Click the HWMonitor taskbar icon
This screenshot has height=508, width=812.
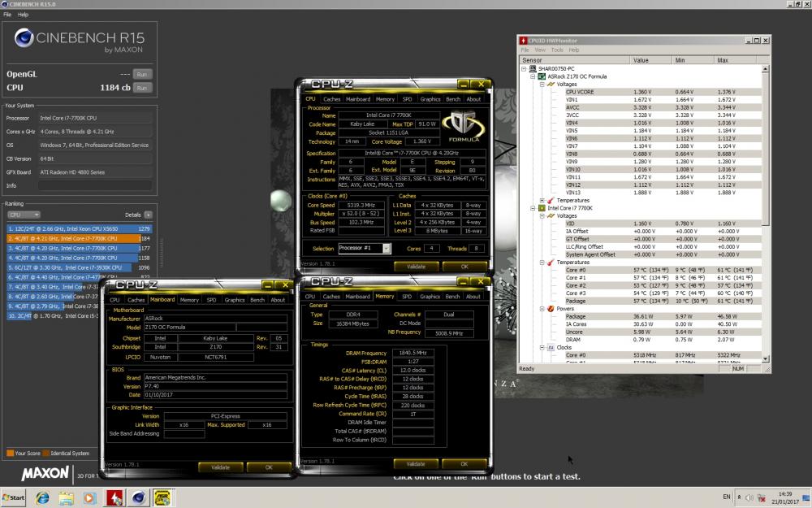[114, 497]
